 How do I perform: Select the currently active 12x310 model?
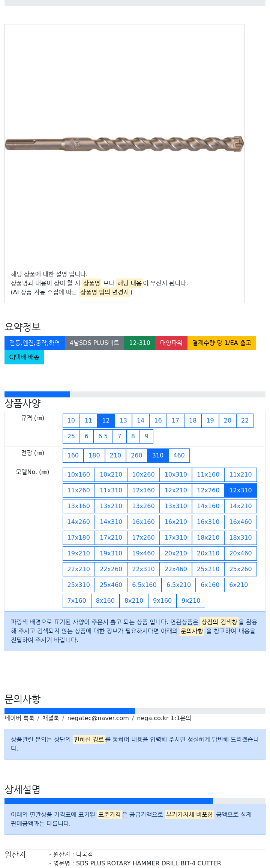(241, 490)
